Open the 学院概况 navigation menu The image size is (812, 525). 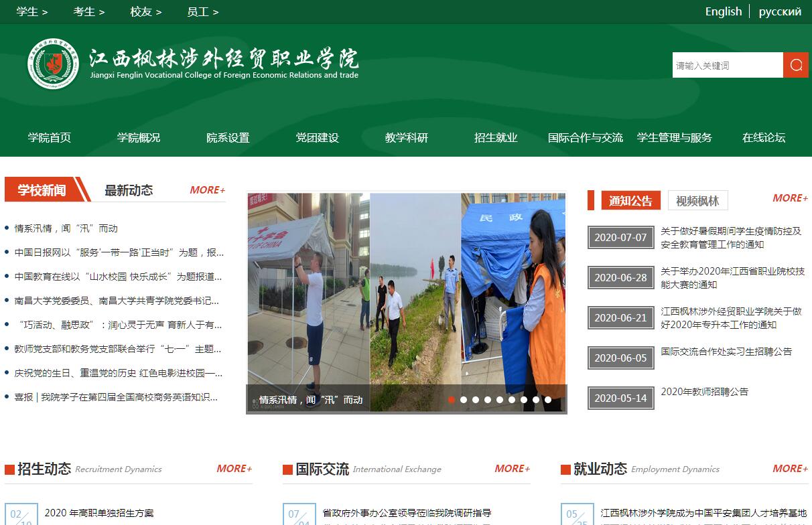click(139, 137)
